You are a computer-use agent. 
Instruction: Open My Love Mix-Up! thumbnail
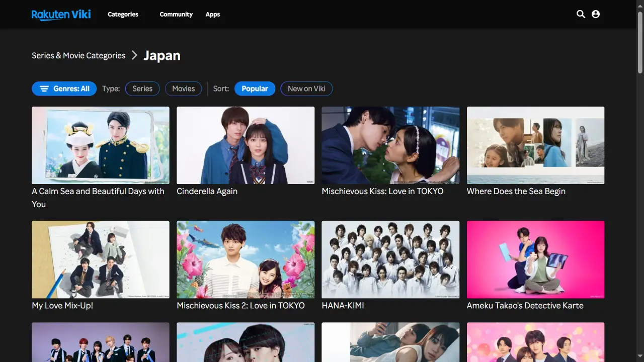point(101,260)
